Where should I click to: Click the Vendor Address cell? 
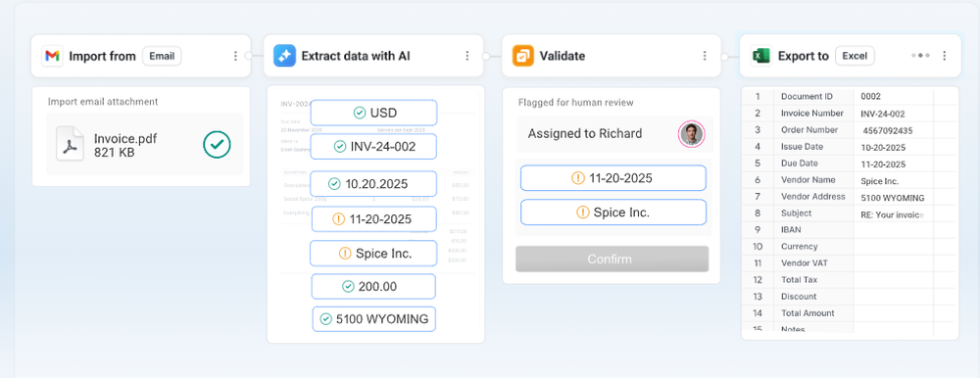[813, 196]
